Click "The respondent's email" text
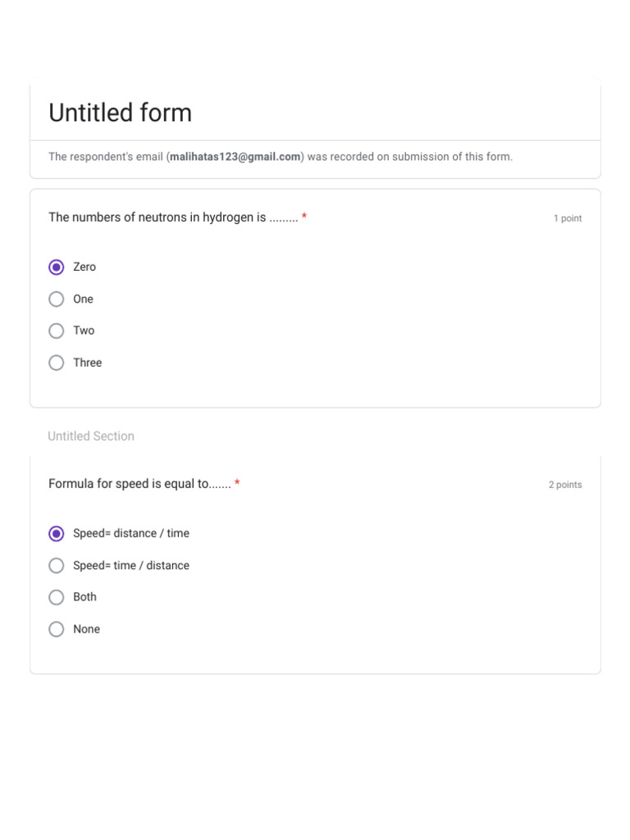Image resolution: width=630 pixels, height=840 pixels. (106, 157)
